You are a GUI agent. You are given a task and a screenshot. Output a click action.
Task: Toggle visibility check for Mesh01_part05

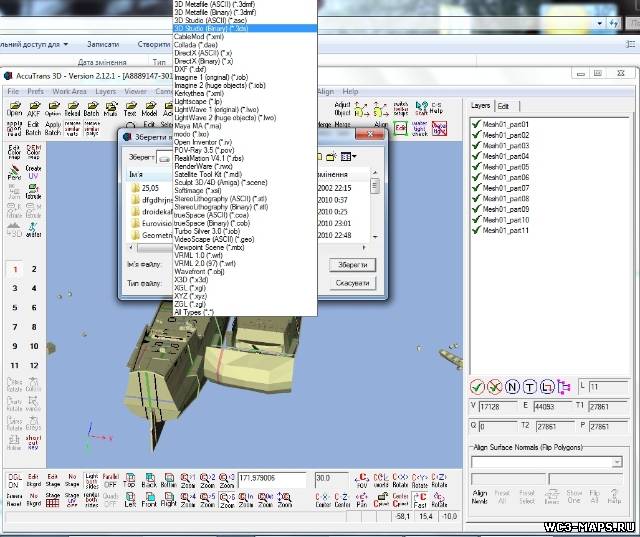pyautogui.click(x=476, y=167)
